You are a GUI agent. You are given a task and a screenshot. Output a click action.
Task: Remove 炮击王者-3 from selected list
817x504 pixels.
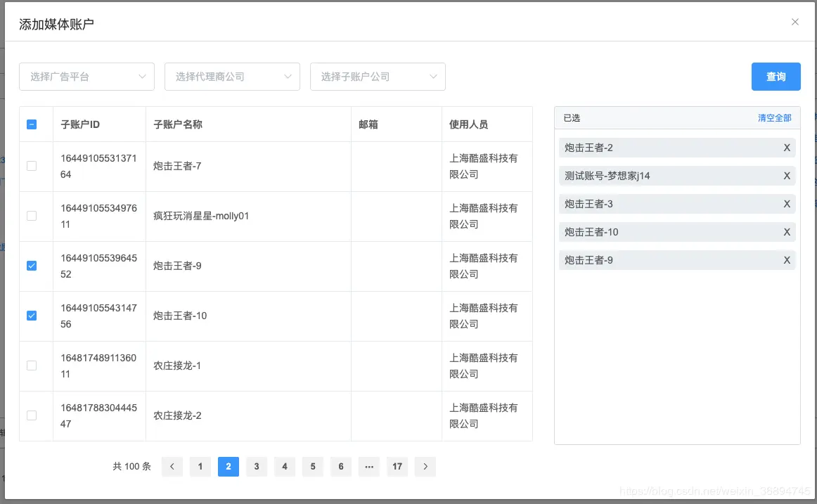coord(786,204)
